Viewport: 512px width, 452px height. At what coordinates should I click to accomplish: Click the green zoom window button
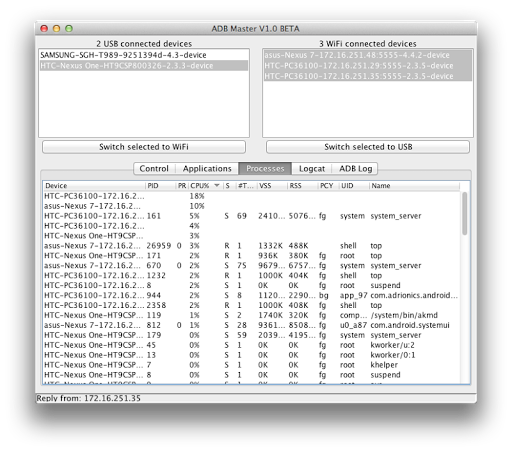click(69, 29)
